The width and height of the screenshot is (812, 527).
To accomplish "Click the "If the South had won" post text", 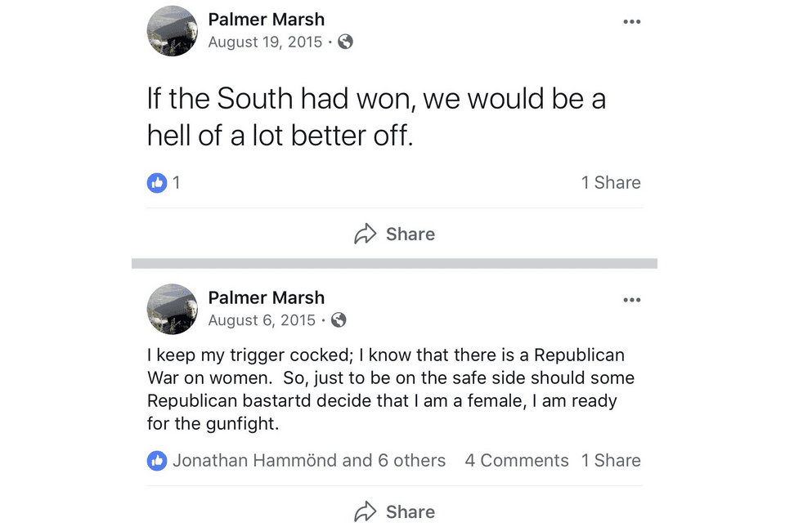I will point(376,117).
